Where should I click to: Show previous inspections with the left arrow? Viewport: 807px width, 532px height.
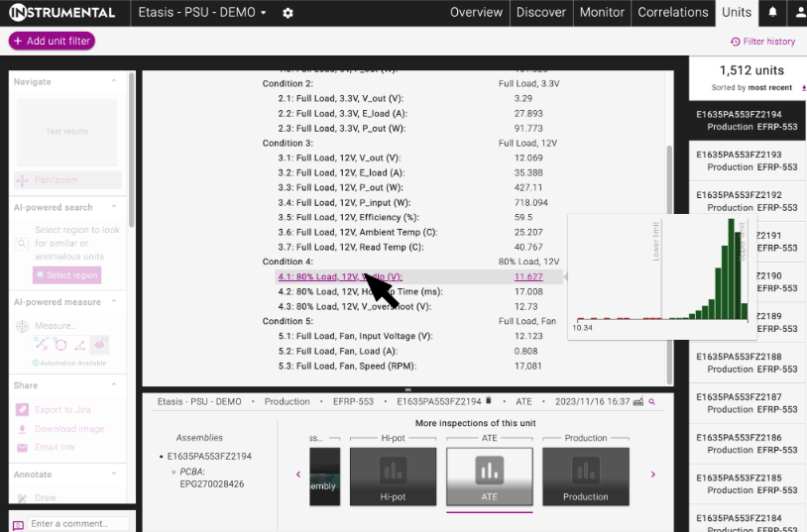298,475
